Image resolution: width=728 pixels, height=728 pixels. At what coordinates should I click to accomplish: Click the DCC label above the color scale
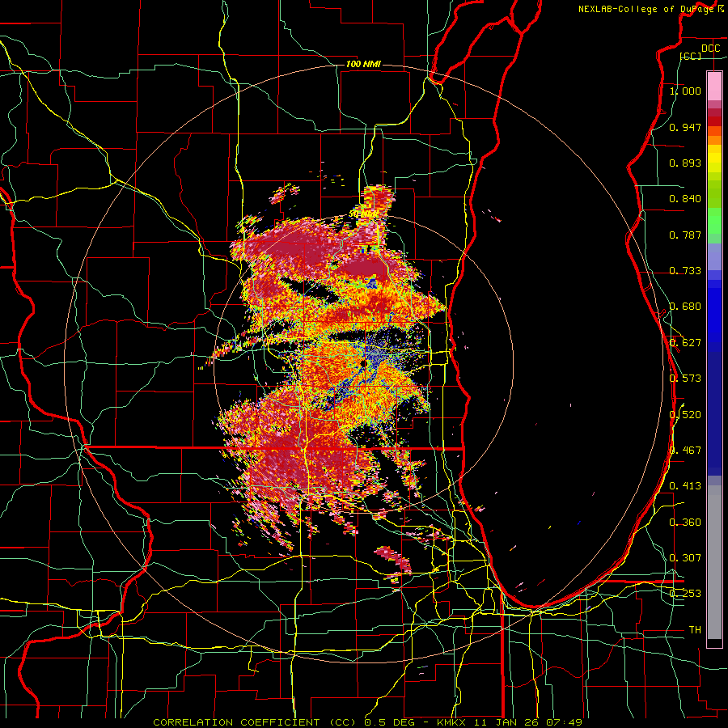point(710,49)
